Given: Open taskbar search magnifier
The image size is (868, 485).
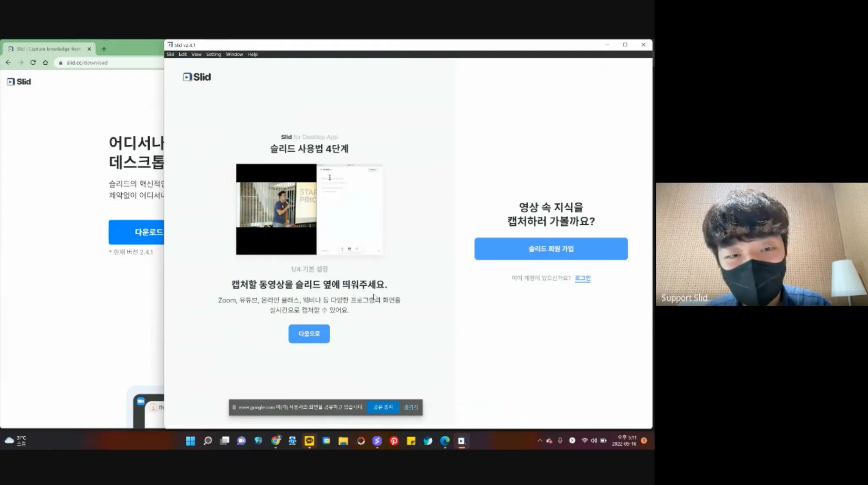Looking at the screenshot, I should pos(207,441).
